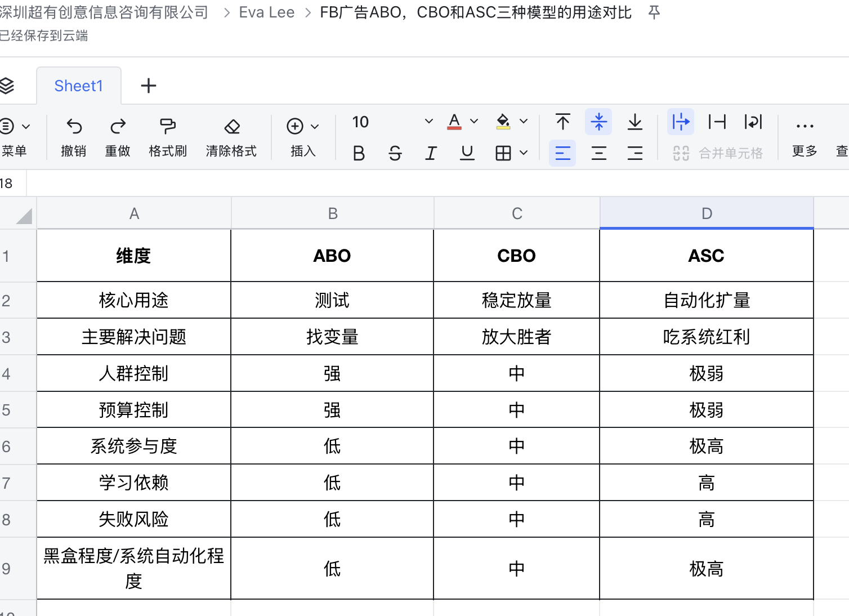Expand fill color options arrow
Image resolution: width=849 pixels, height=616 pixels.
tap(524, 122)
